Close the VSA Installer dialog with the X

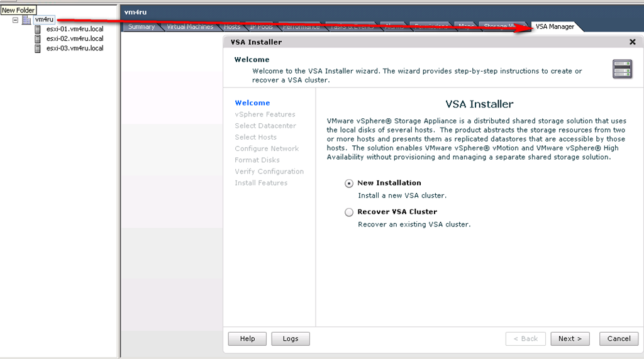click(633, 42)
